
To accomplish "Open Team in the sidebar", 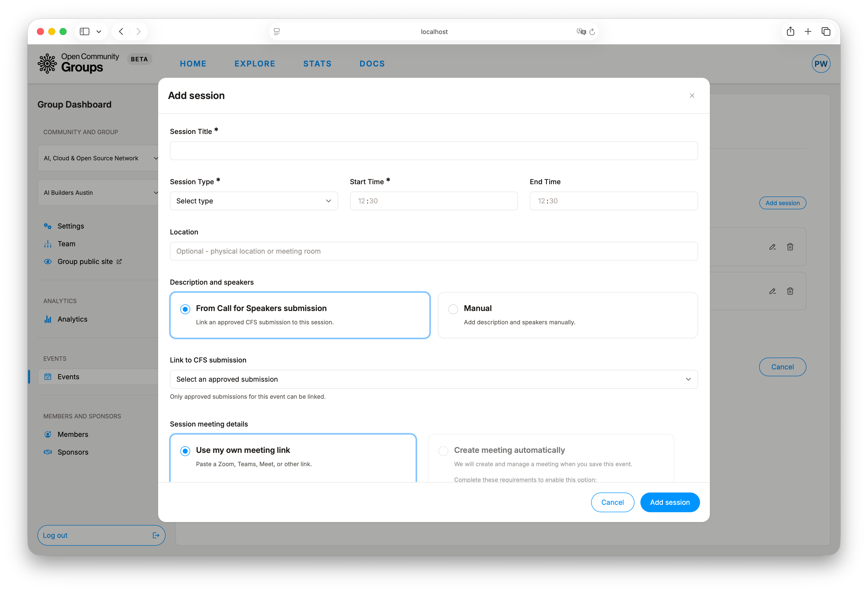I will [66, 244].
